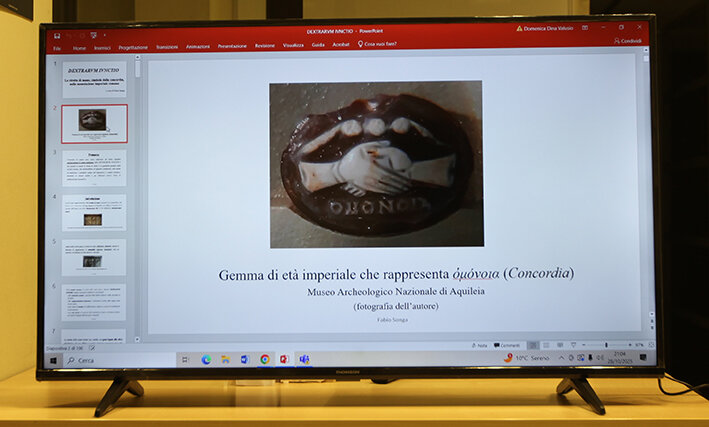The image size is (709, 427).
Task: Open the File menu
Action: (x=57, y=47)
